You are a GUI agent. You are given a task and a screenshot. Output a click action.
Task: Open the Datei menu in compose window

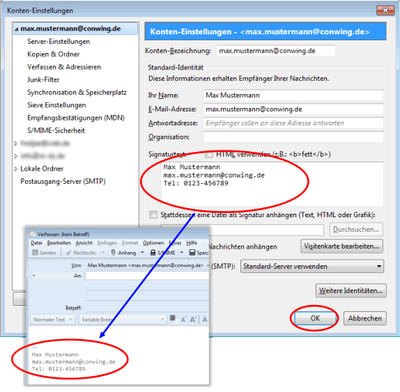[36, 243]
